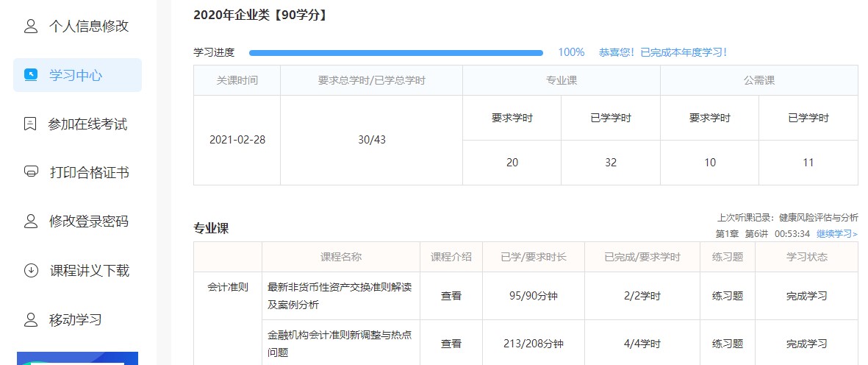Viewport: 868px width, 365px height.
Task: Click the 课程名称 column header
Action: [341, 257]
